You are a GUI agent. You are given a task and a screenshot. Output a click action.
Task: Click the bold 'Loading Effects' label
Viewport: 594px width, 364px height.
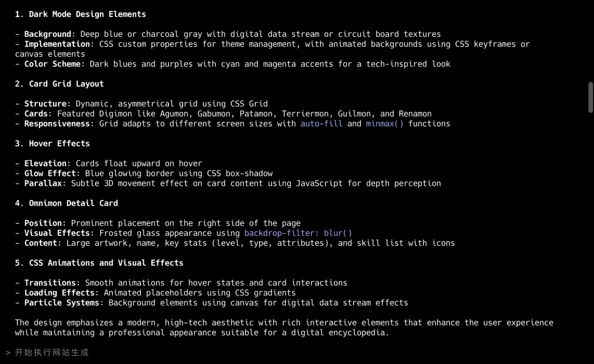[59, 293]
